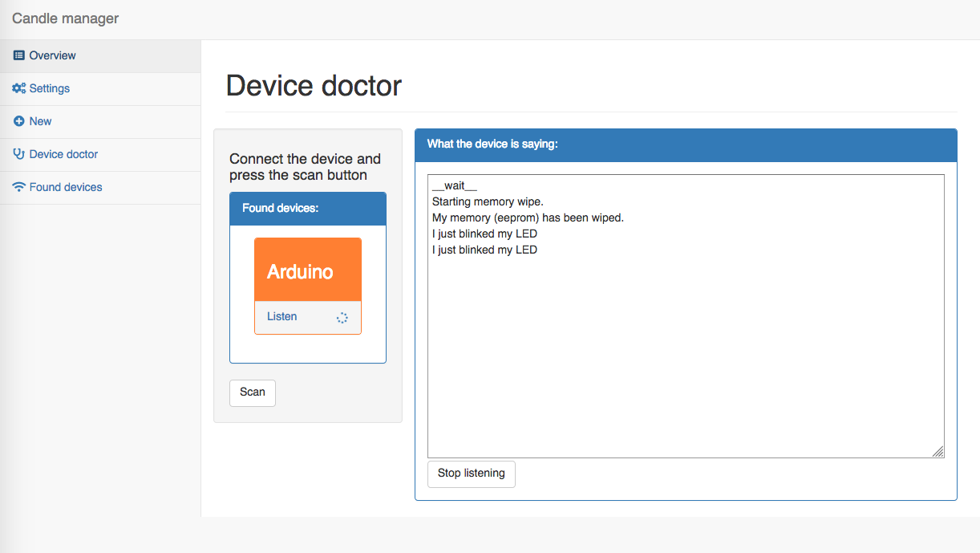The width and height of the screenshot is (980, 553).
Task: Click the New plus-circle icon
Action: tap(19, 121)
